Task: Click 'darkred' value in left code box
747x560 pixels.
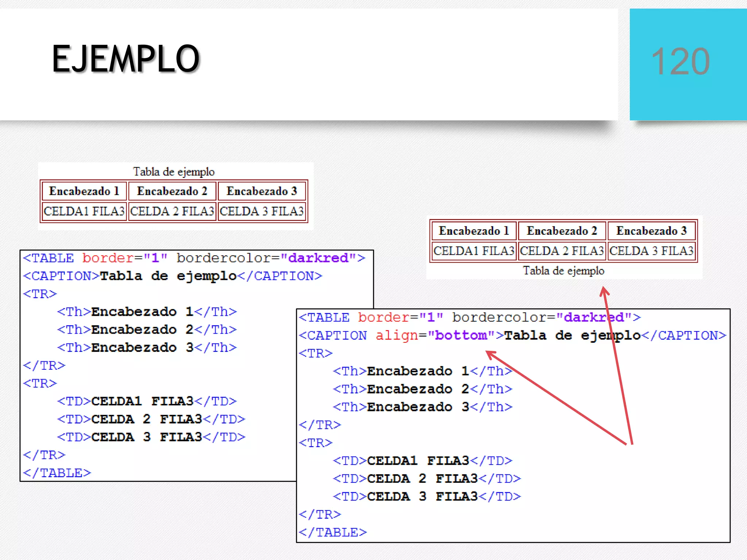Action: [x=318, y=258]
